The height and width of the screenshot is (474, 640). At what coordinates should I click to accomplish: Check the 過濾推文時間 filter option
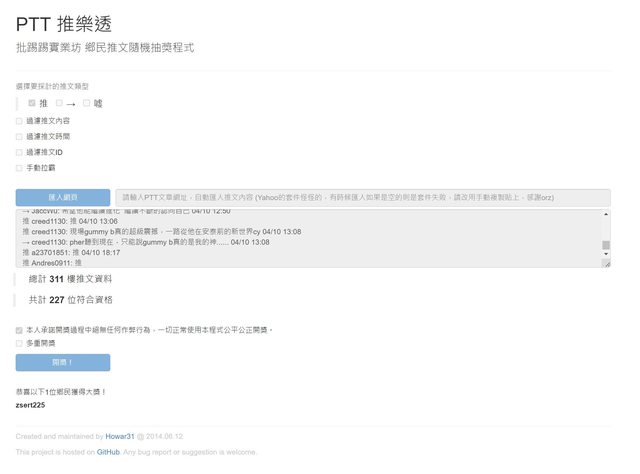point(19,136)
